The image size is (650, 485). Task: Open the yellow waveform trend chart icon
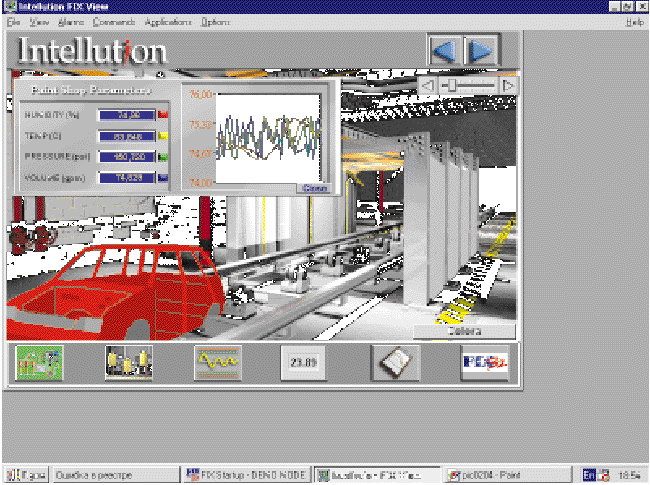(218, 363)
